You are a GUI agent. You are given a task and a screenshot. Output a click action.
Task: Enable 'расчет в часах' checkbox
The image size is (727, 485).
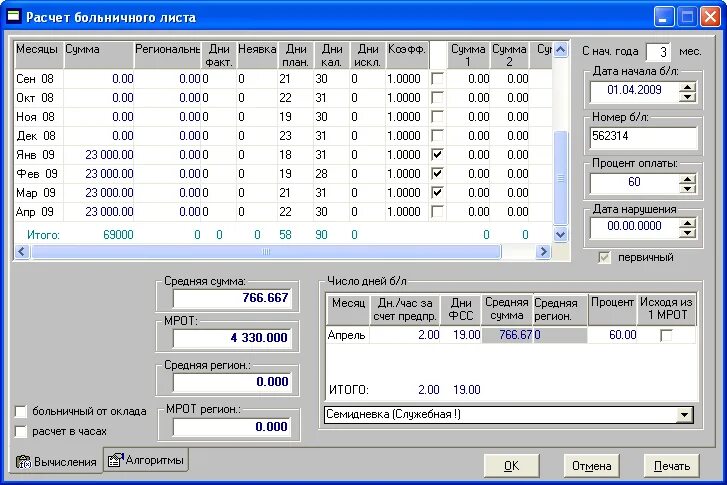[x=21, y=431]
